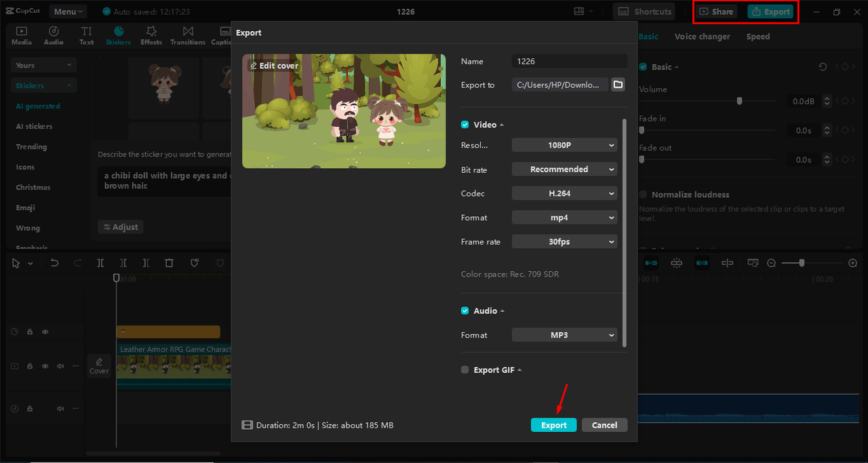Collapse the Stickers category list
Viewport: 868px width, 463px height.
click(44, 85)
